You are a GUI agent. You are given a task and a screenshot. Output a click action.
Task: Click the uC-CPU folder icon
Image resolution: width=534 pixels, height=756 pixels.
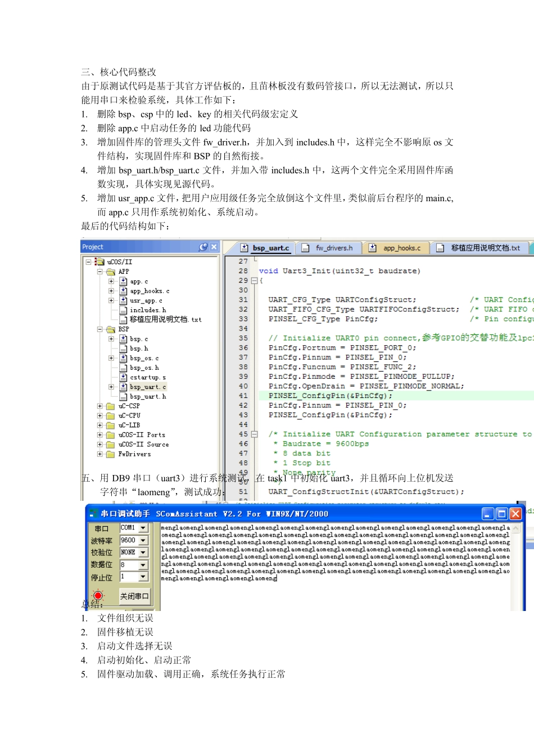pyautogui.click(x=111, y=415)
